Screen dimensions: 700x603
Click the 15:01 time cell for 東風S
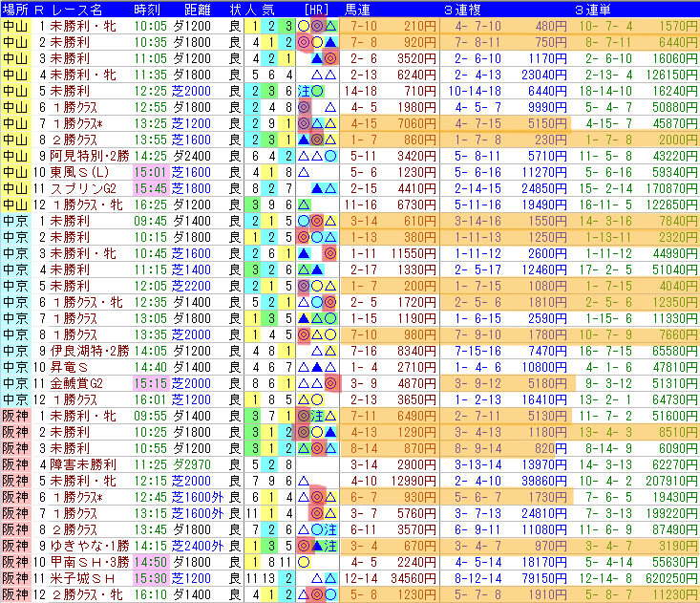(150, 172)
